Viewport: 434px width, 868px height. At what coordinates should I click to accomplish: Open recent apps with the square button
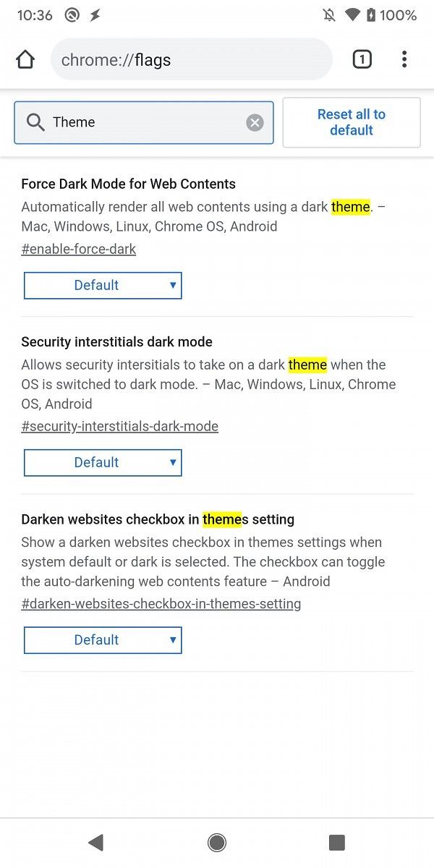click(x=336, y=842)
